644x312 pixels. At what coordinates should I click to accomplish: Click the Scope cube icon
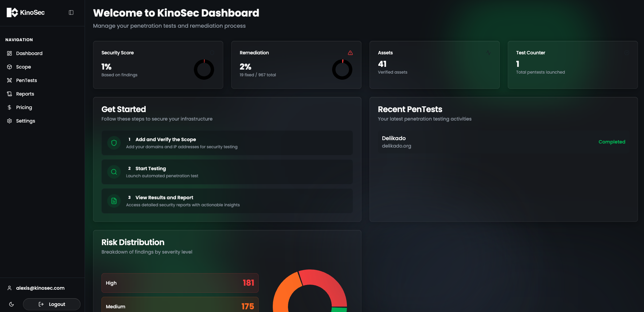point(9,67)
